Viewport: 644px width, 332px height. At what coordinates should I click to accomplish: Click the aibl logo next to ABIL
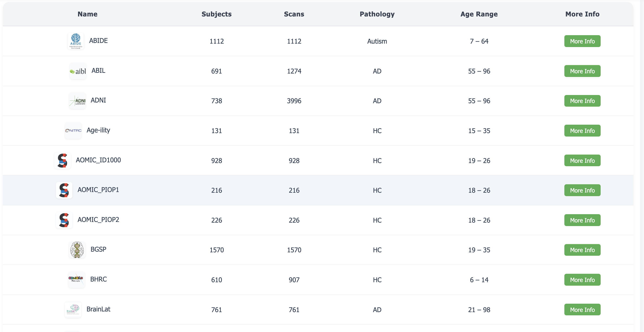78,71
